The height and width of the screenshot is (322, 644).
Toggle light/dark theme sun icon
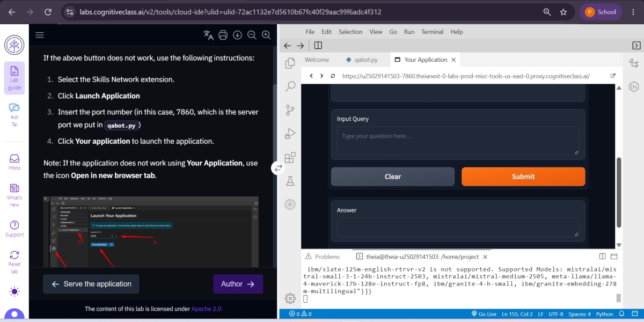click(14, 291)
